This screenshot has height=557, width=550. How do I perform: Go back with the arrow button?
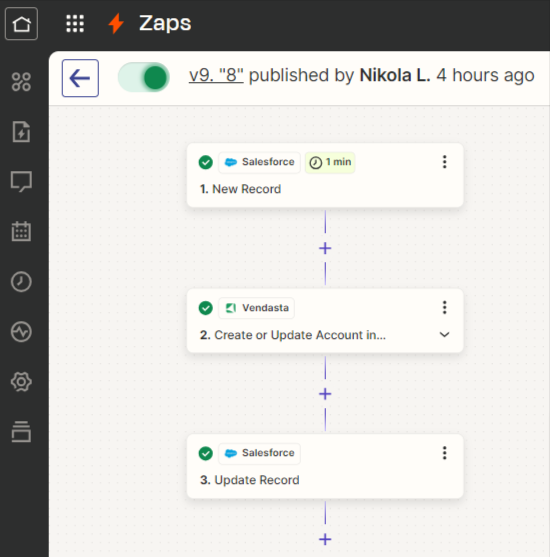[x=80, y=78]
